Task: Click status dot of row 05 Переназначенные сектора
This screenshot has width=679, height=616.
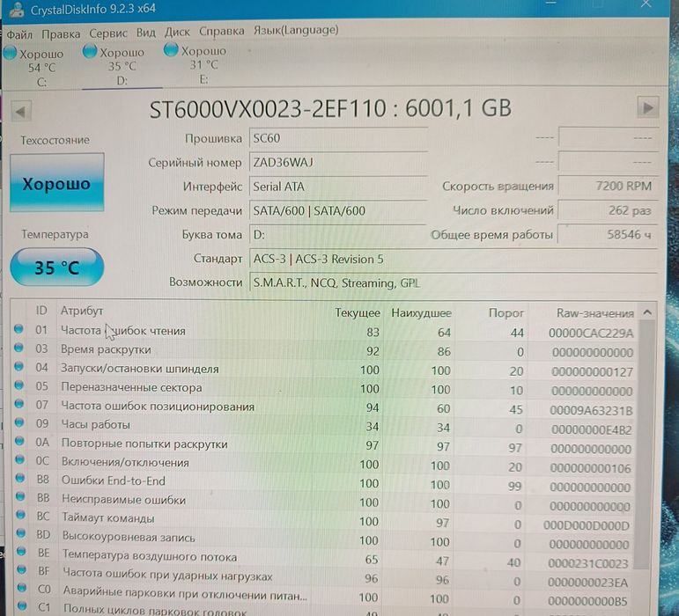Action: [19, 385]
